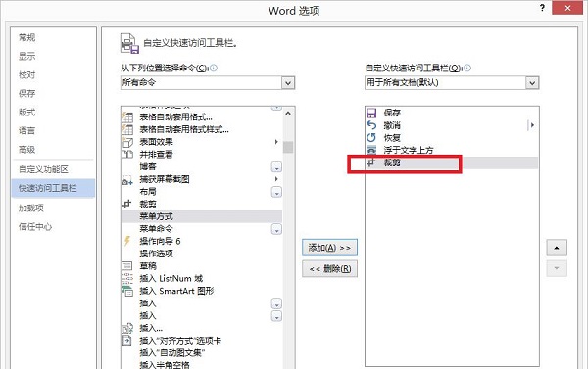Open 语言 options category
This screenshot has width=588, height=369.
[27, 131]
